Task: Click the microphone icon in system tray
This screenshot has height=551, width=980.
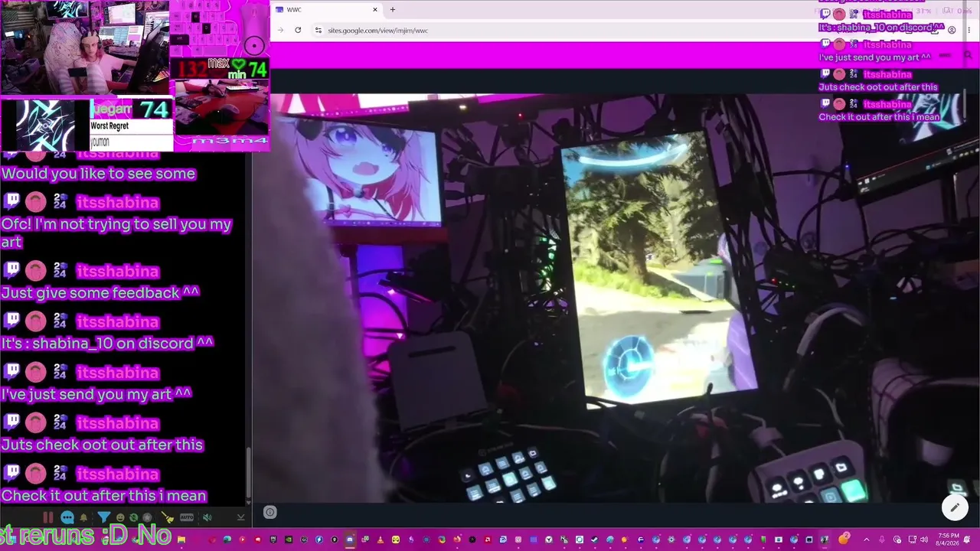Action: [882, 540]
